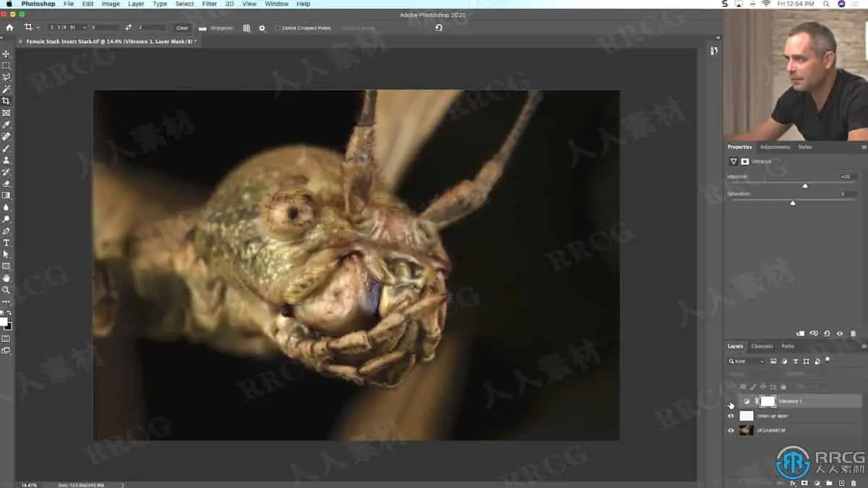Open crop overlay grid options
The width and height of the screenshot is (868, 488).
pos(247,28)
